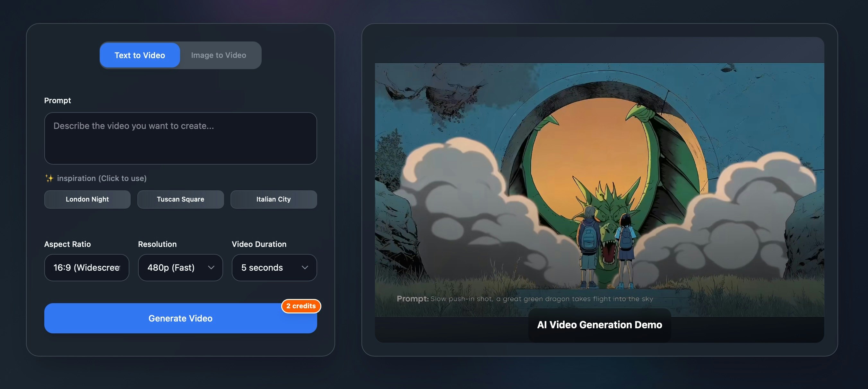Image resolution: width=868 pixels, height=389 pixels.
Task: Click the orange 2 credits badge
Action: (301, 306)
